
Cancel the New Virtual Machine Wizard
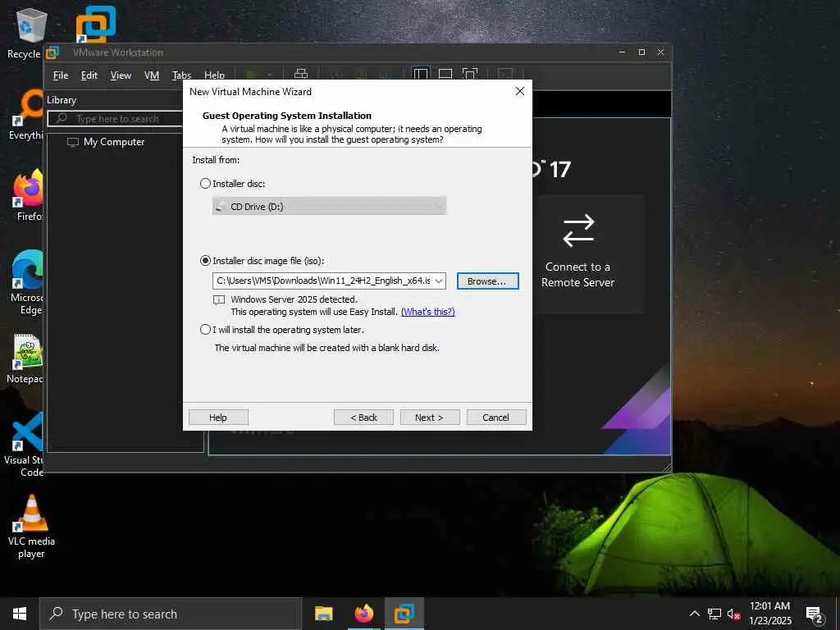496,418
